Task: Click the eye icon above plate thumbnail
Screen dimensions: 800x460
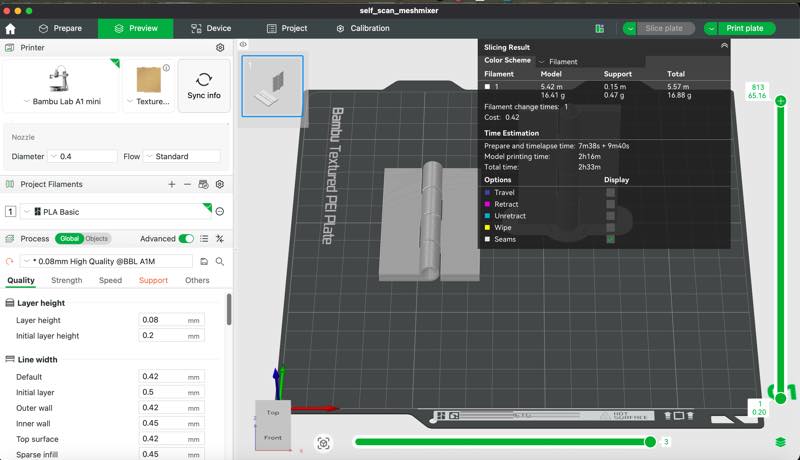Action: pos(243,45)
